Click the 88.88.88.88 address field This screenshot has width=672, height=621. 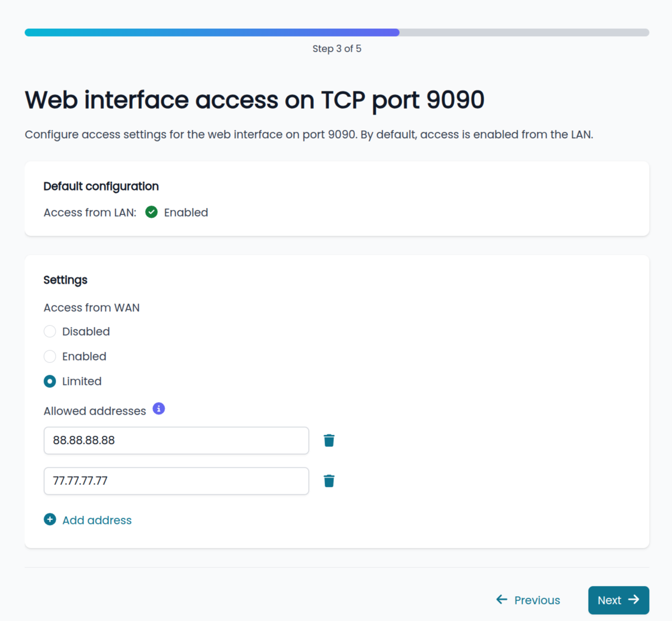(x=176, y=441)
